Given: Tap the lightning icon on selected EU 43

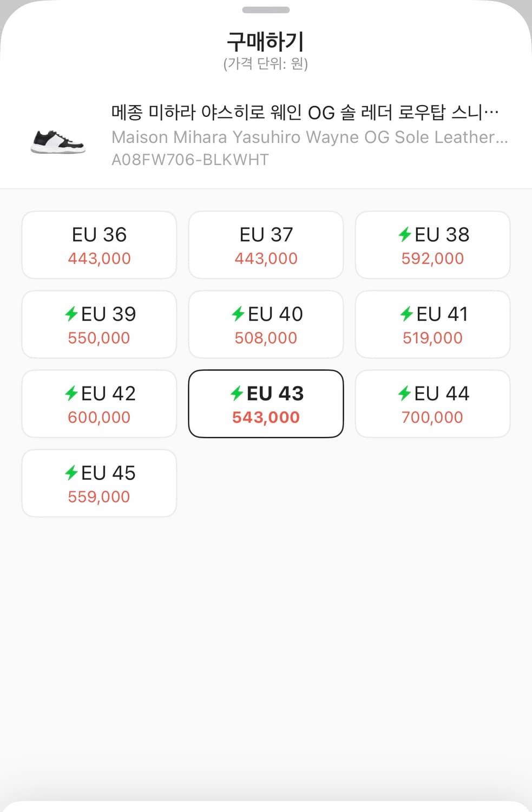Looking at the screenshot, I should tap(237, 394).
